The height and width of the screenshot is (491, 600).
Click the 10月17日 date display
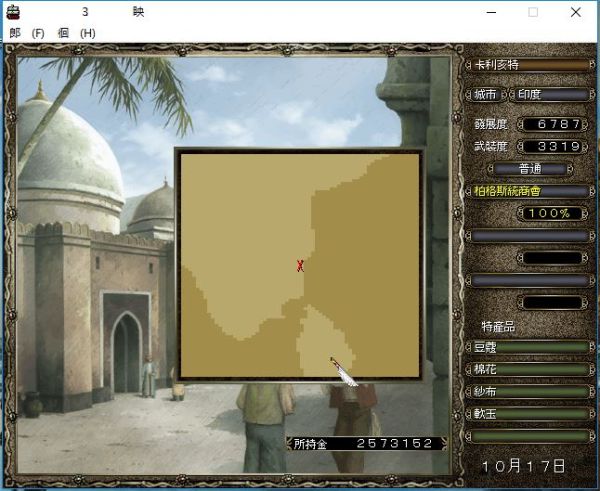pos(523,466)
